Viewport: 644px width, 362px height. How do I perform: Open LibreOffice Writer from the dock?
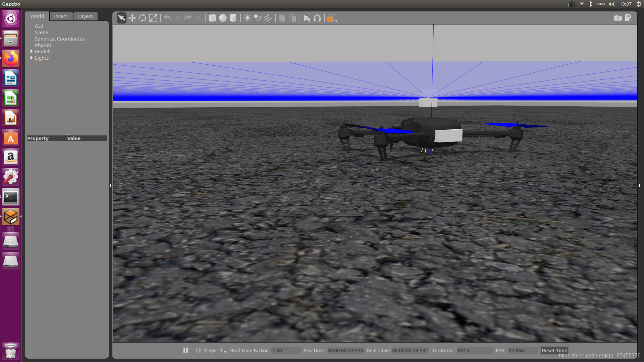coord(11,78)
